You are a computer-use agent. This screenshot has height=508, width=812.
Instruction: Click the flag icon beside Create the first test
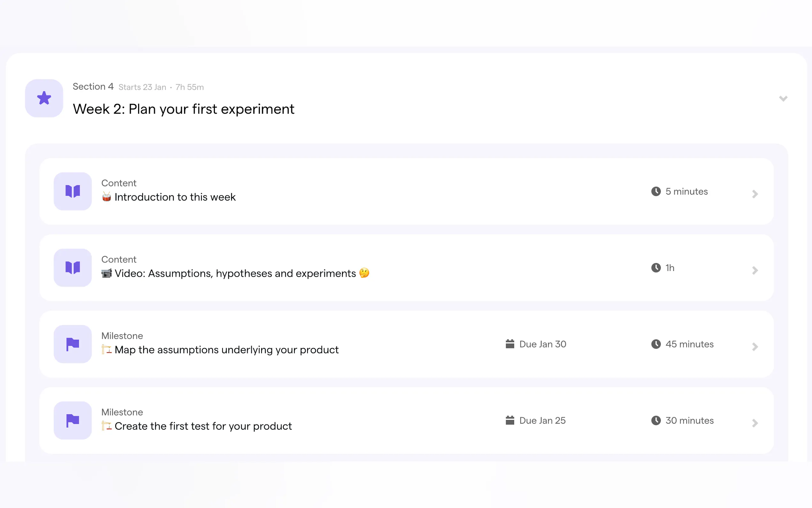coord(73,420)
